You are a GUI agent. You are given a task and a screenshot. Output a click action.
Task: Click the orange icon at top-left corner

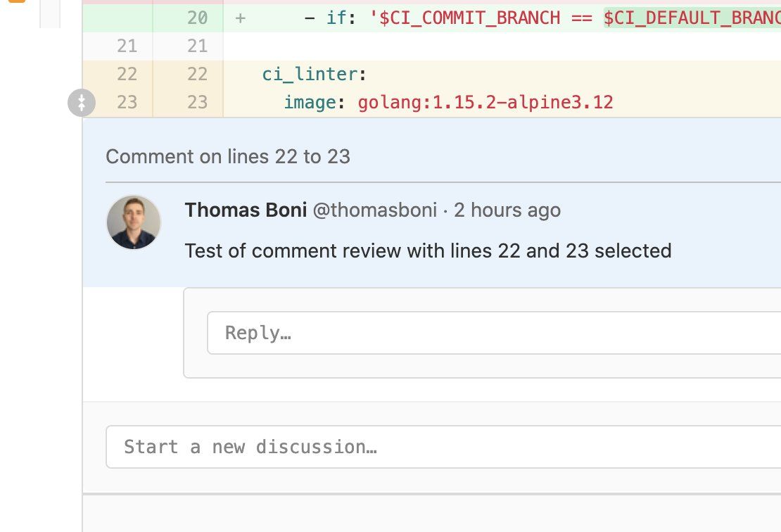tap(15, 1)
